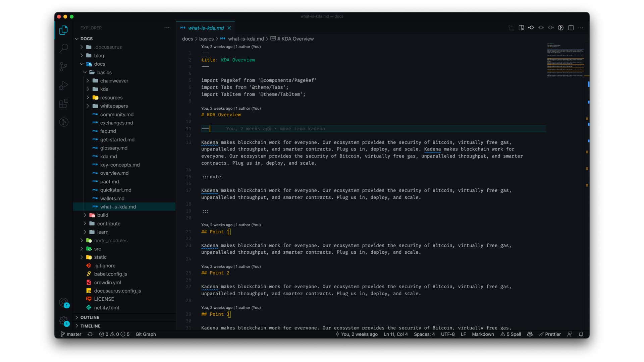
Task: Toggle the TIMELINE panel open
Action: coord(90,326)
